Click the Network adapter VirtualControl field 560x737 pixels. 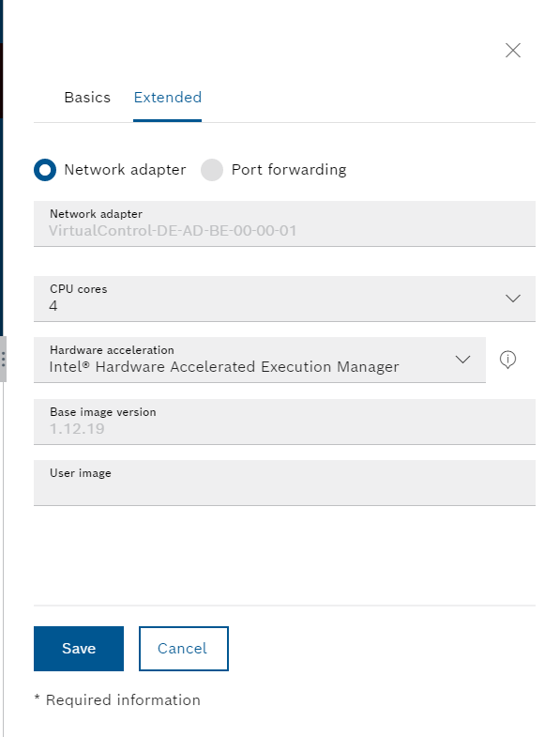coord(284,223)
